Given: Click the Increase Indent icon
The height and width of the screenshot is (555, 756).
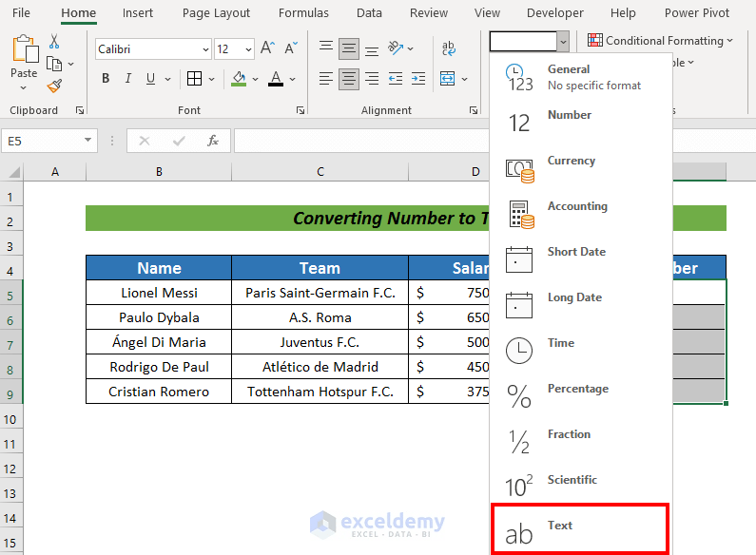Looking at the screenshot, I should click(x=418, y=78).
